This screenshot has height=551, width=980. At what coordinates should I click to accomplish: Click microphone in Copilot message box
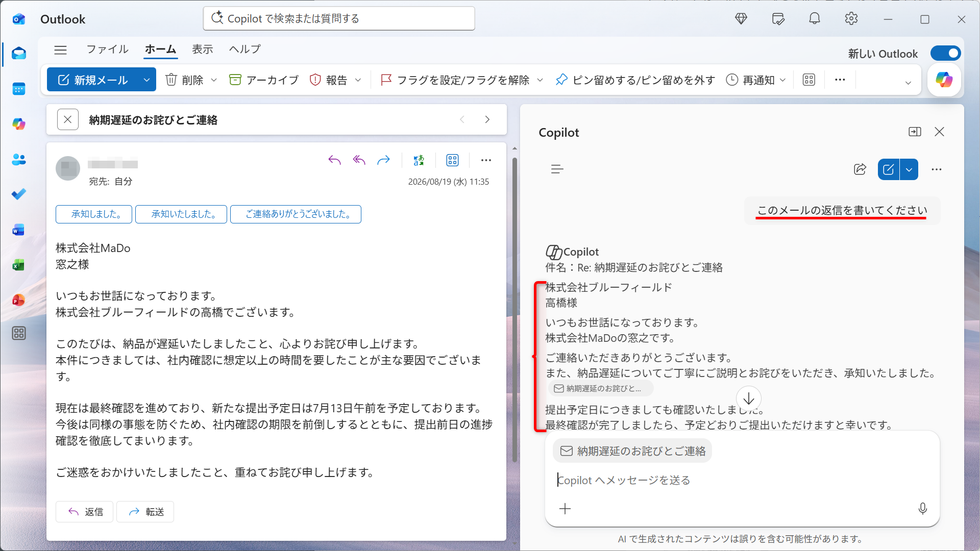pyautogui.click(x=922, y=509)
